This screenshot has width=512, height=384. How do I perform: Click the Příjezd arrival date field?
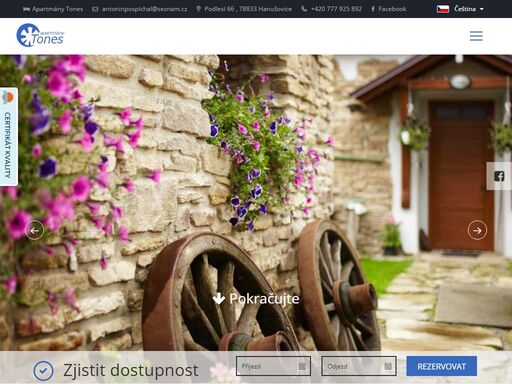pyautogui.click(x=273, y=366)
